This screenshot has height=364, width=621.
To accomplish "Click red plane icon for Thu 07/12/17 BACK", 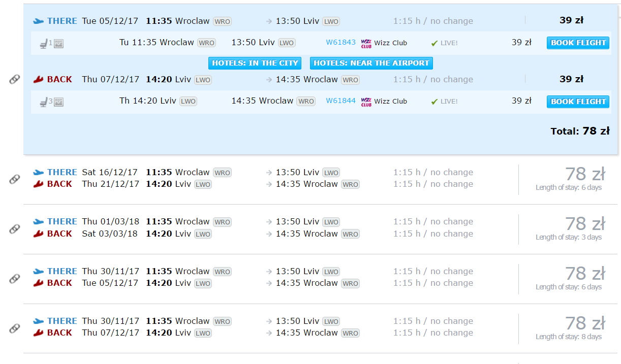I will tap(39, 79).
